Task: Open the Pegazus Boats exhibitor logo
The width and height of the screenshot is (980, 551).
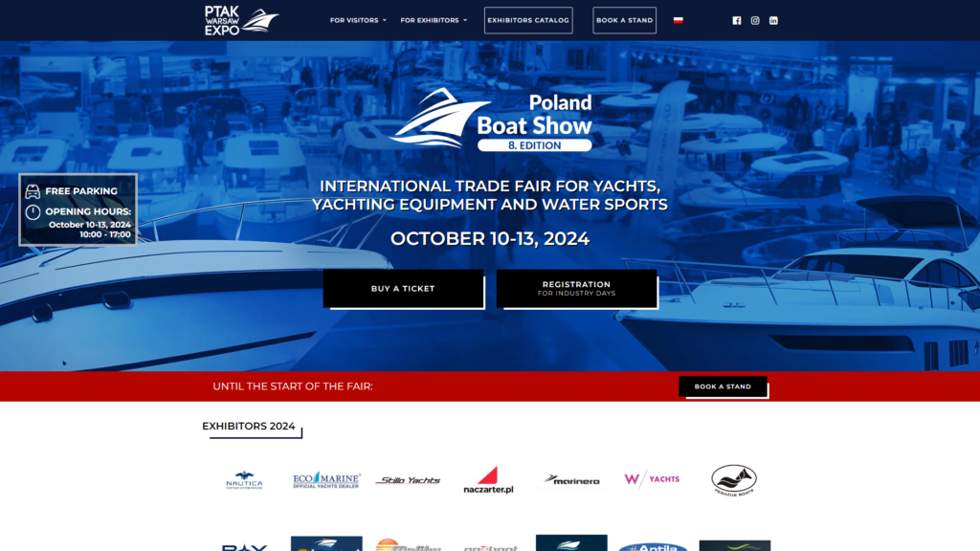Action: click(x=734, y=480)
